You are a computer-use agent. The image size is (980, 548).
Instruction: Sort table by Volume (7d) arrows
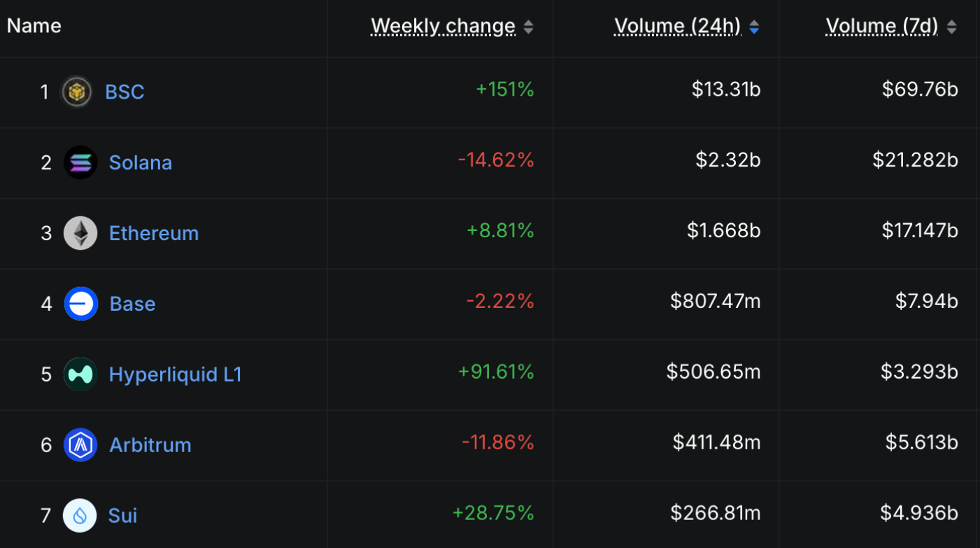pyautogui.click(x=951, y=27)
